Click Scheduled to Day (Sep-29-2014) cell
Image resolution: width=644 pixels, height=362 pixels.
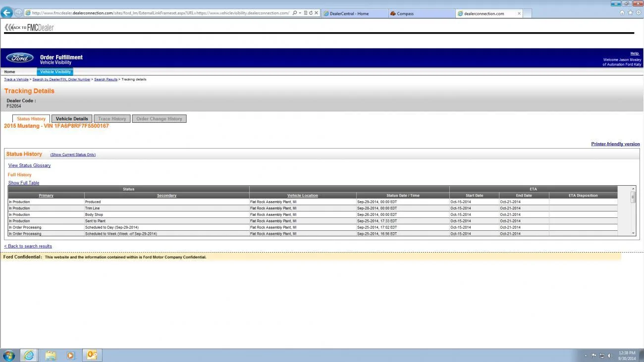pyautogui.click(x=166, y=227)
